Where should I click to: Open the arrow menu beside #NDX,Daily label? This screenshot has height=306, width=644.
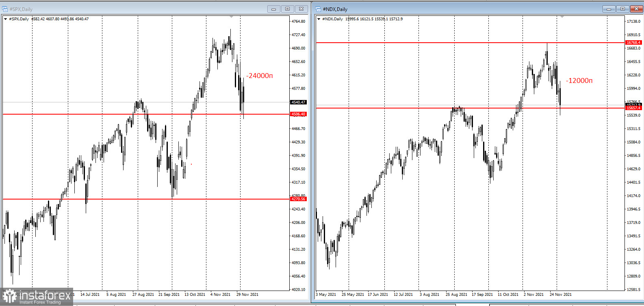coord(319,19)
